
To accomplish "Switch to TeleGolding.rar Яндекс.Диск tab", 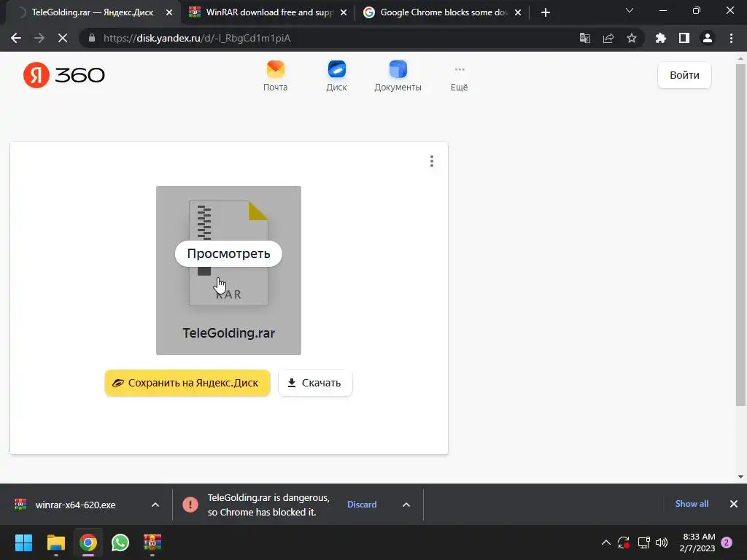I will (x=93, y=12).
